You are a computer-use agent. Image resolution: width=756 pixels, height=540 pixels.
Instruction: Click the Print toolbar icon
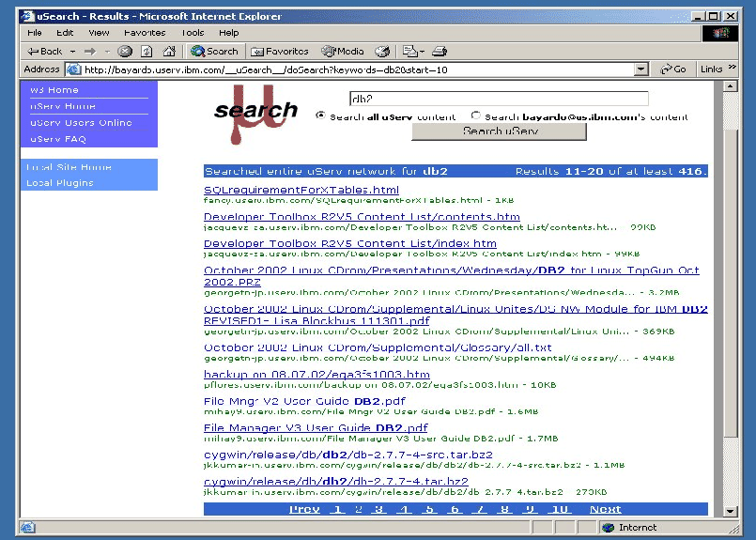tap(440, 51)
